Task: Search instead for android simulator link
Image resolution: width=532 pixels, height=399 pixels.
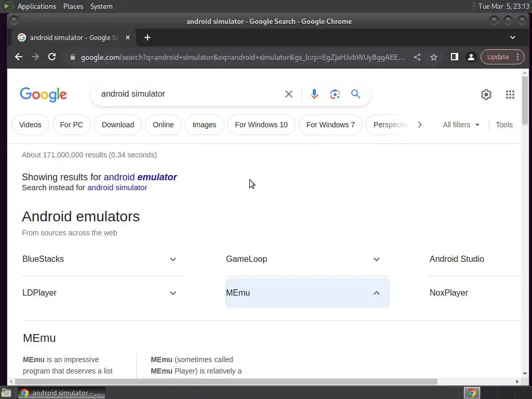Action: [117, 188]
